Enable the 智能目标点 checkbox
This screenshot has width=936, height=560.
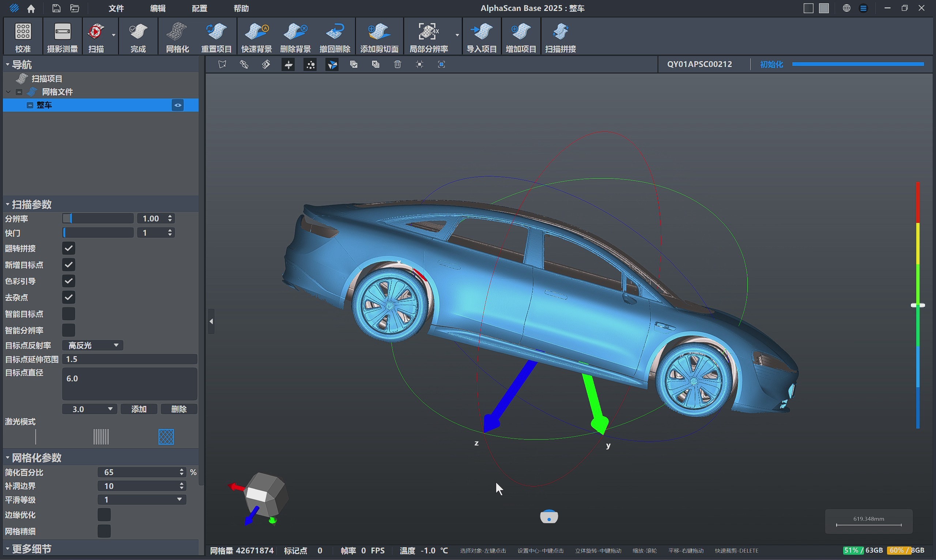coord(69,314)
